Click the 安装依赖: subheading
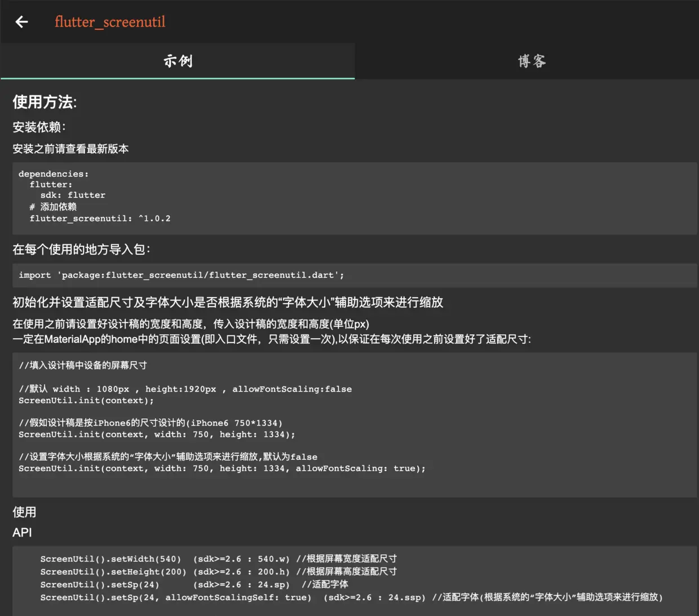Image resolution: width=699 pixels, height=616 pixels. pyautogui.click(x=39, y=127)
